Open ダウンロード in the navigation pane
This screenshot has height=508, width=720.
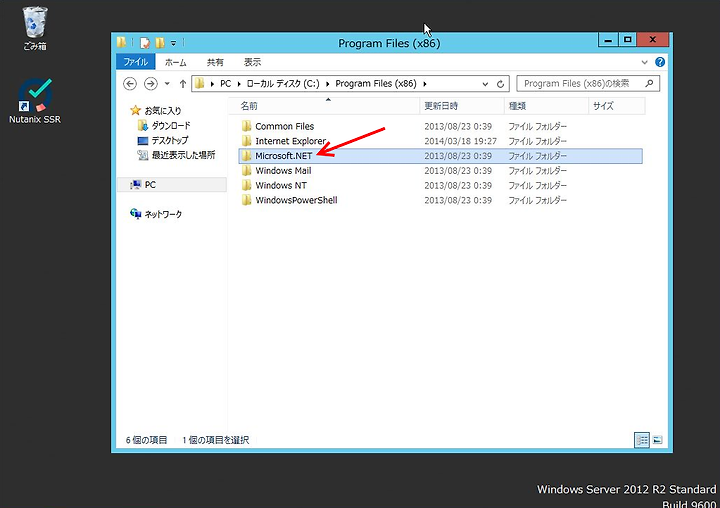(x=171, y=125)
